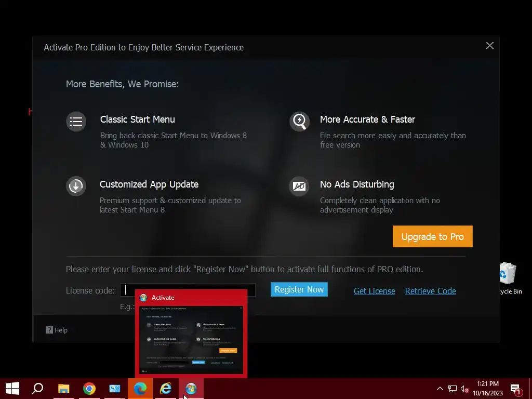Open taskbar Search magnifier
Image resolution: width=532 pixels, height=399 pixels.
pos(37,389)
